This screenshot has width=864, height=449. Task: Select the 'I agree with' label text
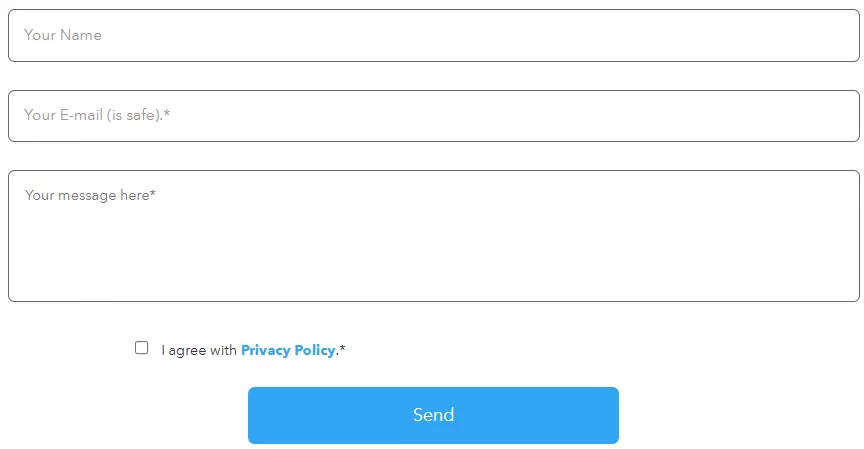pyautogui.click(x=199, y=350)
